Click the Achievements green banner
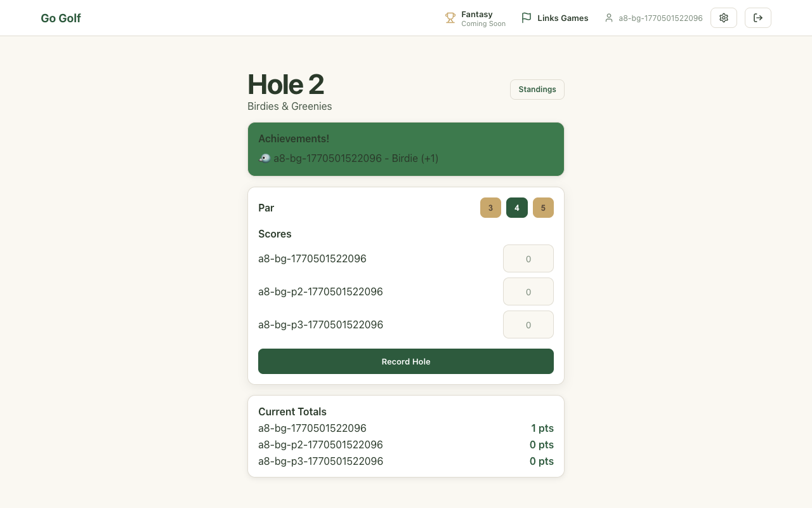 [406, 149]
